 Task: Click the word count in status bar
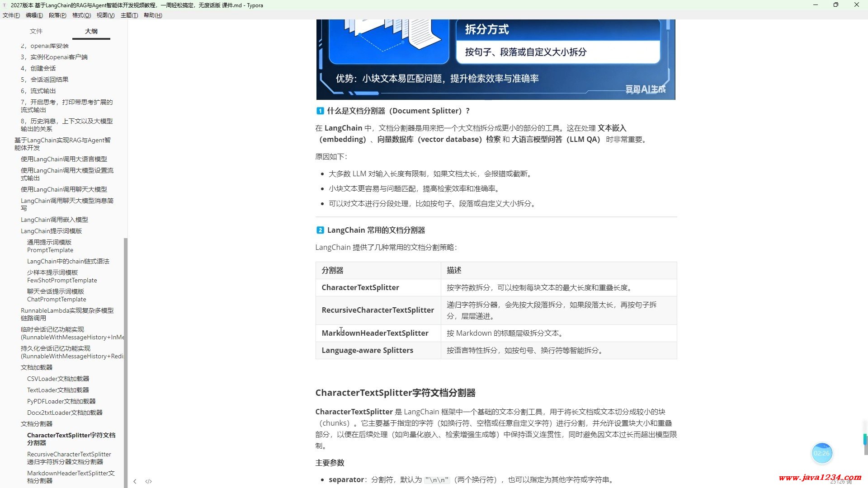point(840,482)
